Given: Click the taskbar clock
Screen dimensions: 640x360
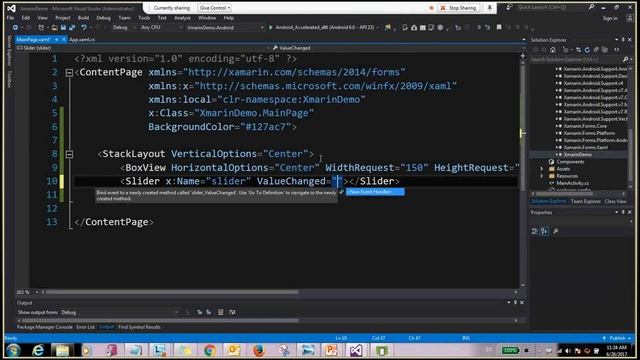Looking at the screenshot, I should tap(617, 350).
